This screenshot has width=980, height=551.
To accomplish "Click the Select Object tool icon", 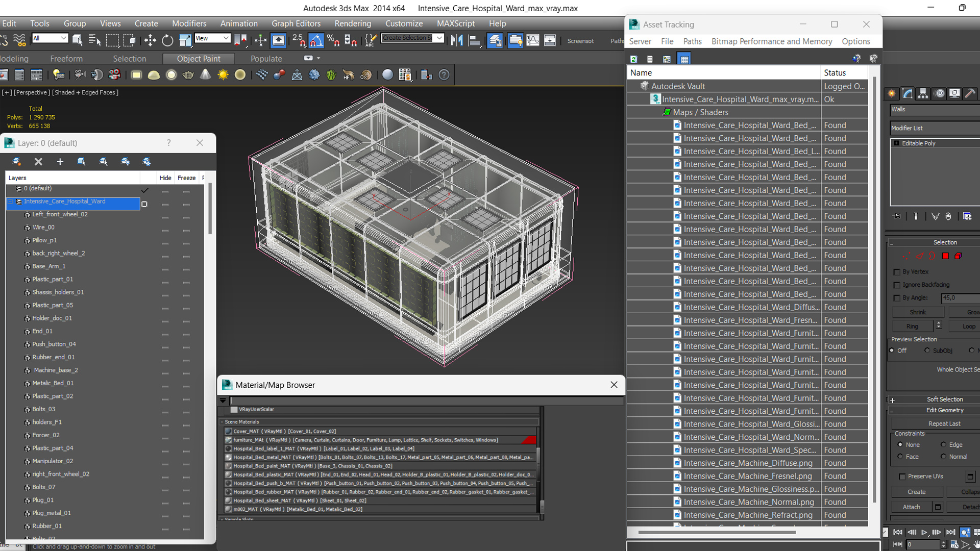I will pyautogui.click(x=78, y=40).
